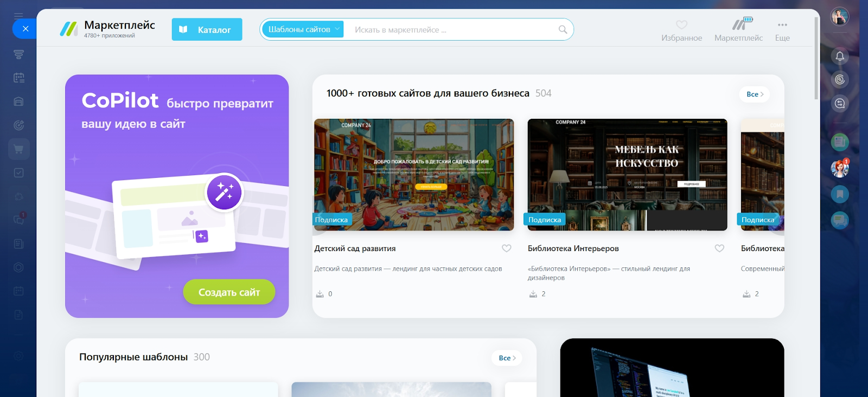Open the Мебель как искусство thumbnail
The width and height of the screenshot is (868, 397).
627,175
